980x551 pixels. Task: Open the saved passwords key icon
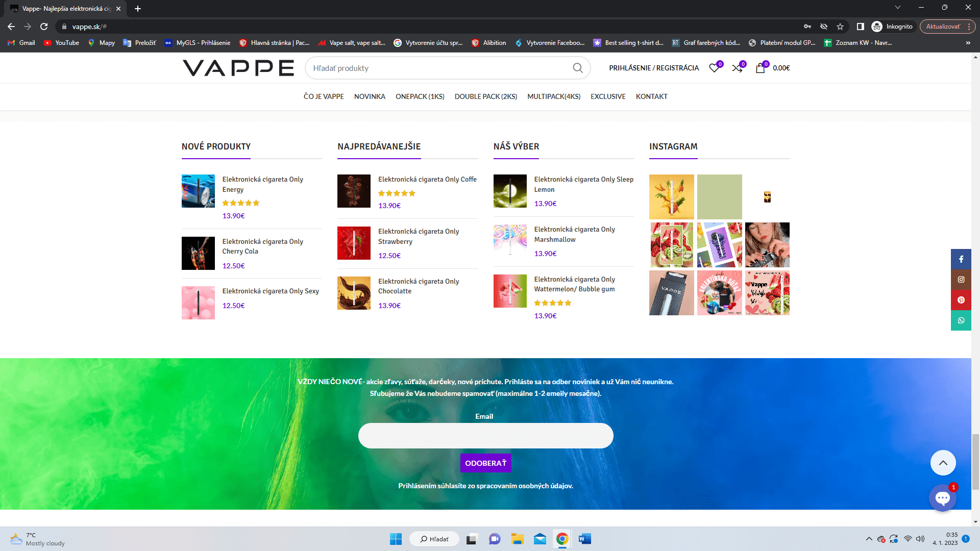tap(807, 27)
